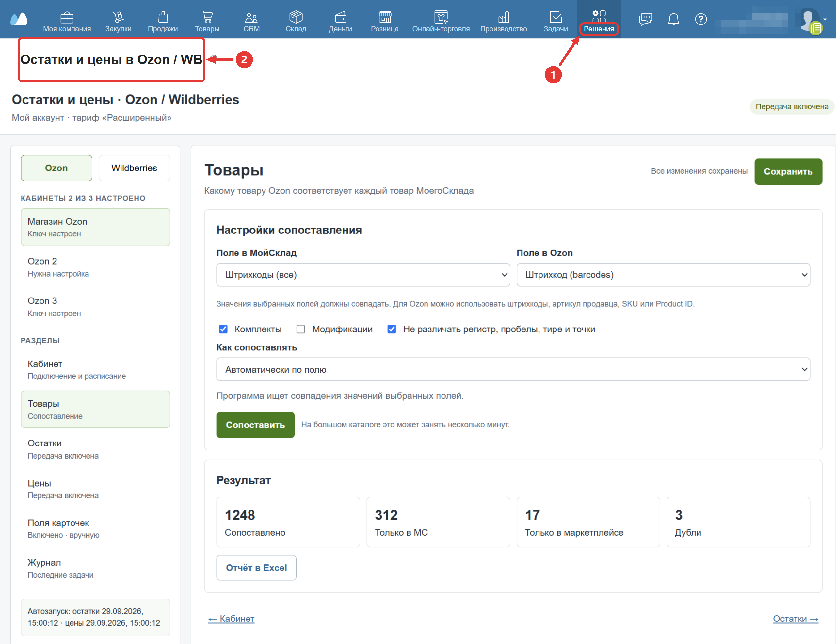This screenshot has width=836, height=644.
Task: Follow the Остатки → link
Action: [x=796, y=619]
